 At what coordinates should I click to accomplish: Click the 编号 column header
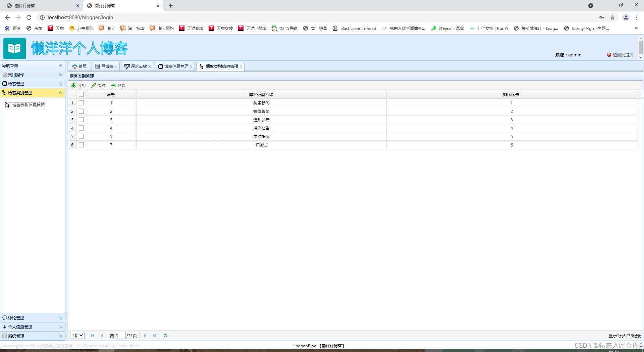click(x=111, y=94)
